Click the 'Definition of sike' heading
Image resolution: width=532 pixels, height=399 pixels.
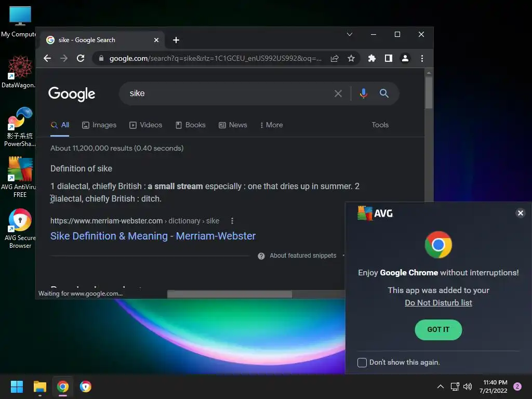[81, 169]
